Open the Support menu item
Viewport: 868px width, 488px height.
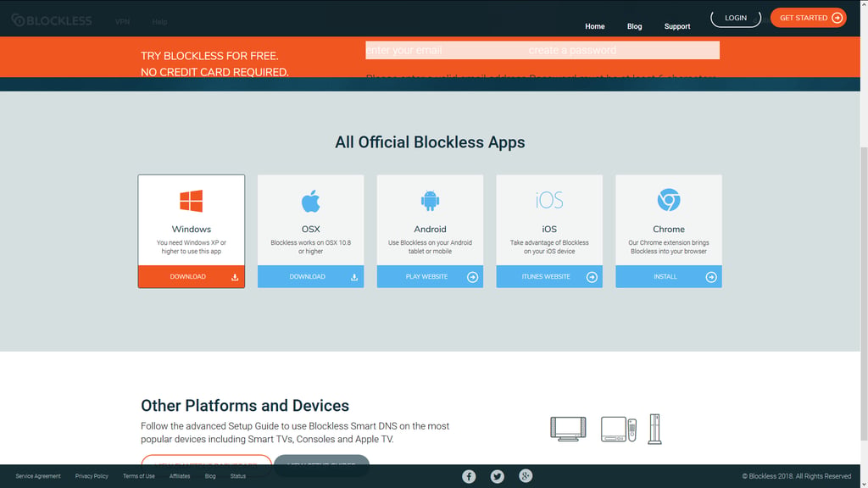[677, 26]
